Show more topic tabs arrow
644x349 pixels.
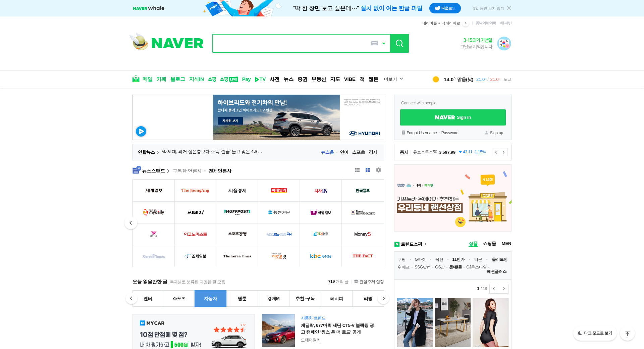tap(384, 298)
